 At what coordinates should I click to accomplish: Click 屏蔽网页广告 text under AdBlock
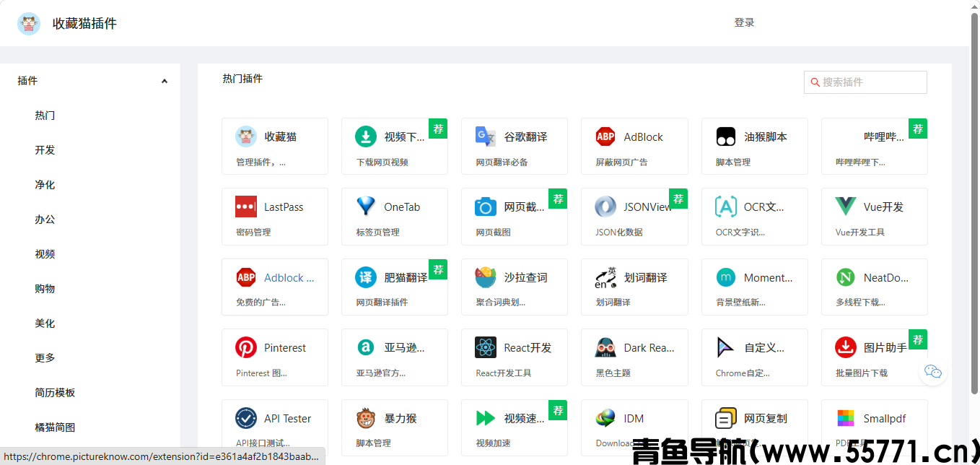pos(621,162)
